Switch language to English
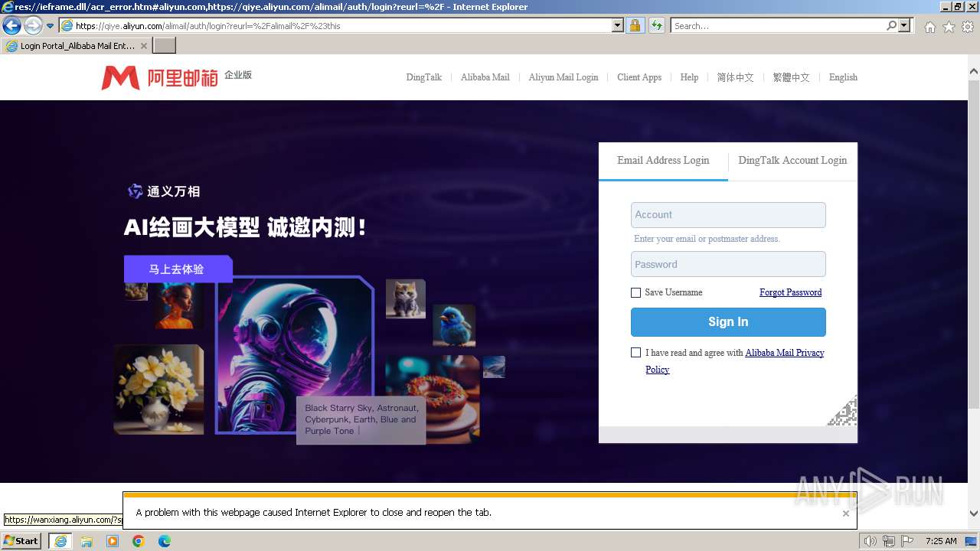980x551 pixels. point(843,77)
